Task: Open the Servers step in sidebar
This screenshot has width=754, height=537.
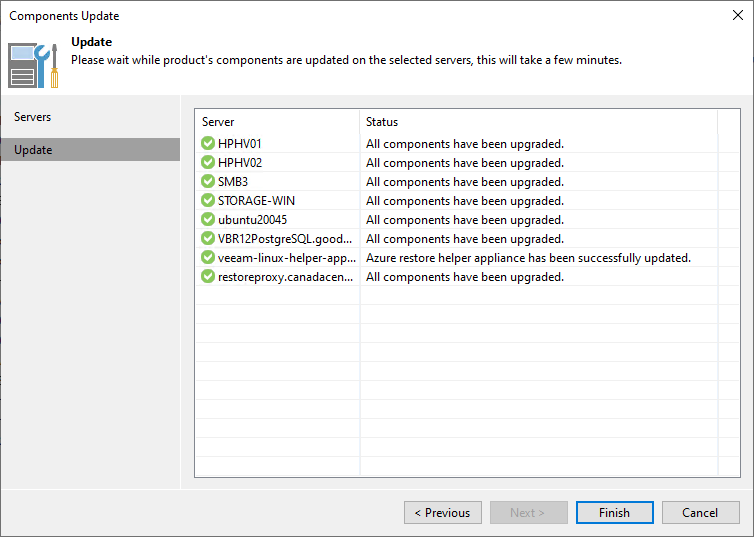Action: pos(33,117)
